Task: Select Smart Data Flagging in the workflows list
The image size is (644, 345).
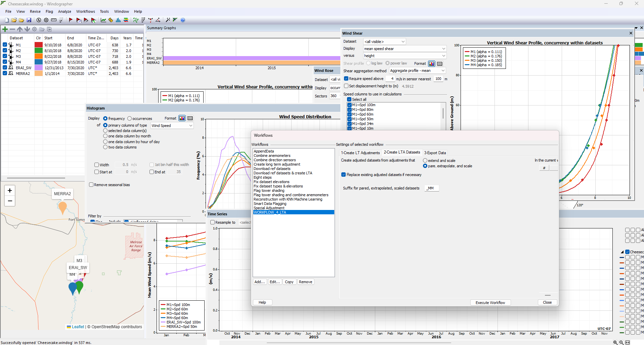Action: point(270,204)
